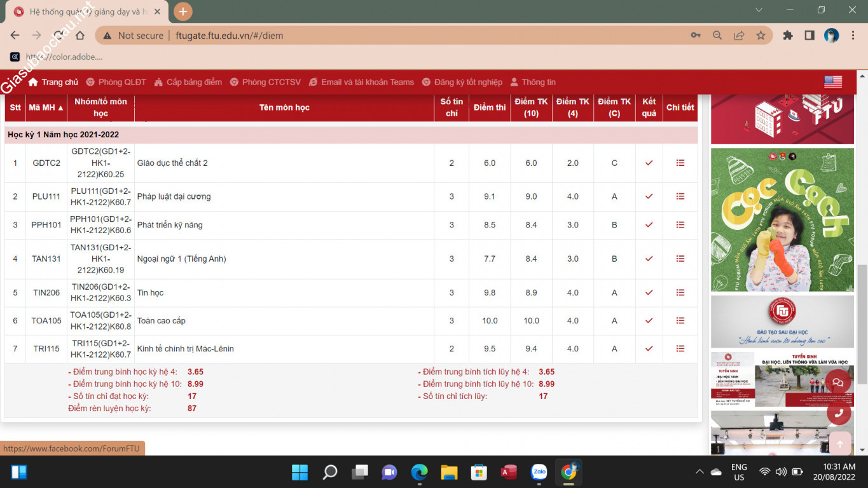Open Chrome extensions puzzle icon
The width and height of the screenshot is (868, 488).
788,36
